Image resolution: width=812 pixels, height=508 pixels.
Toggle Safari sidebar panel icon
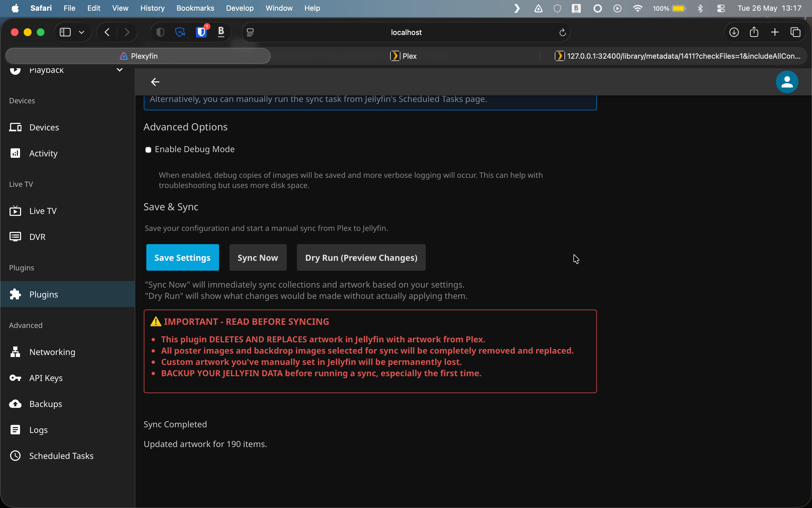coord(65,32)
